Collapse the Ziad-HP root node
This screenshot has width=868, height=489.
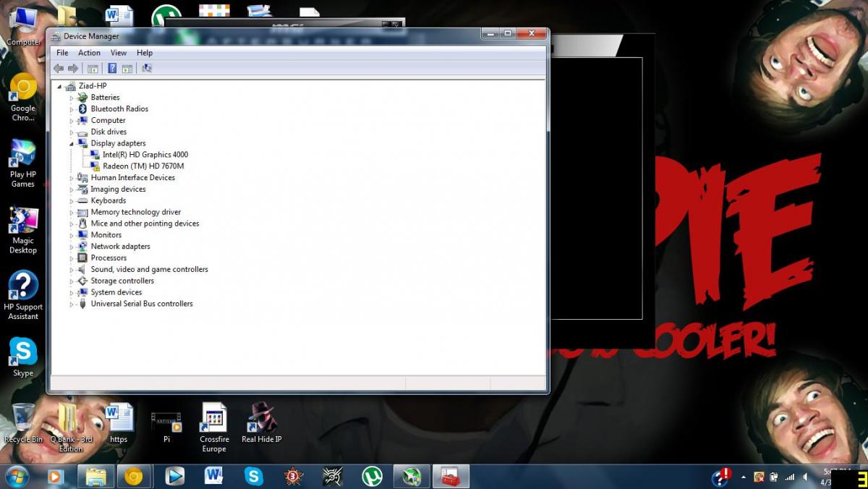click(x=60, y=86)
